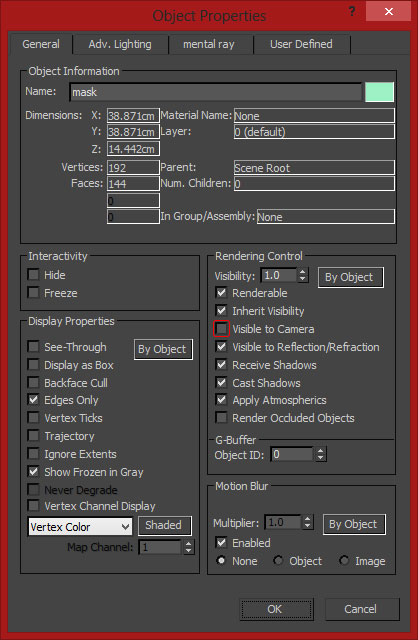Toggle the Edges Only checkbox
Viewport: 418px width, 640px height.
[x=33, y=400]
